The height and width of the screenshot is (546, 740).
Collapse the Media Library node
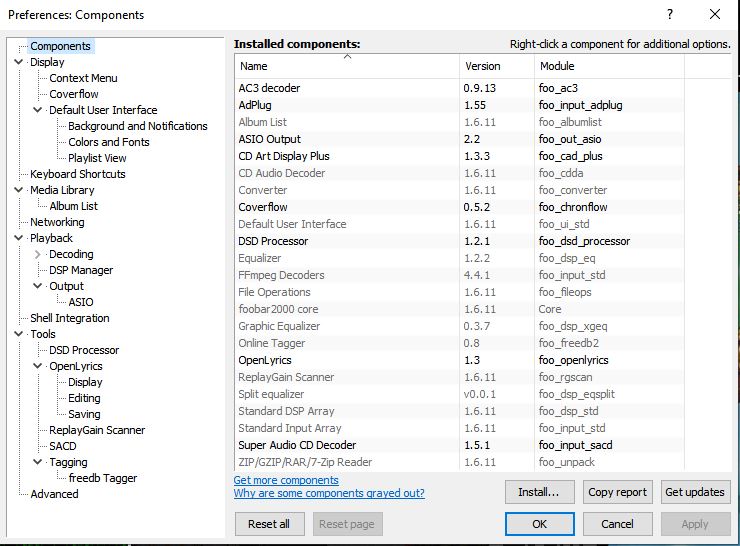(19, 190)
